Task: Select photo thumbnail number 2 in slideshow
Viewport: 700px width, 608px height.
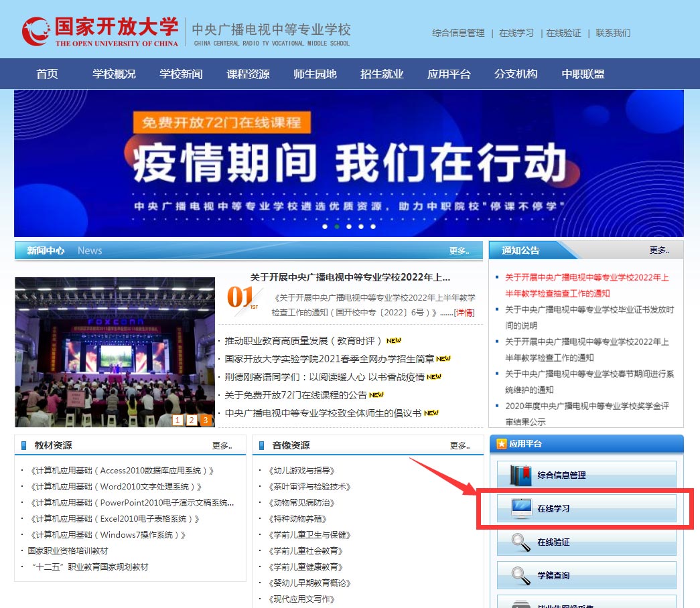Action: pos(190,421)
